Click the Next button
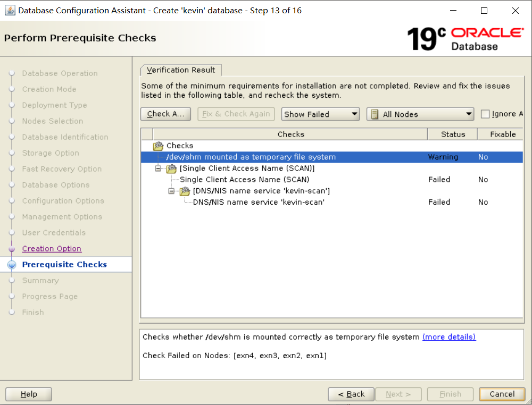Screen dimensions: 532x405 pyautogui.click(x=398, y=394)
